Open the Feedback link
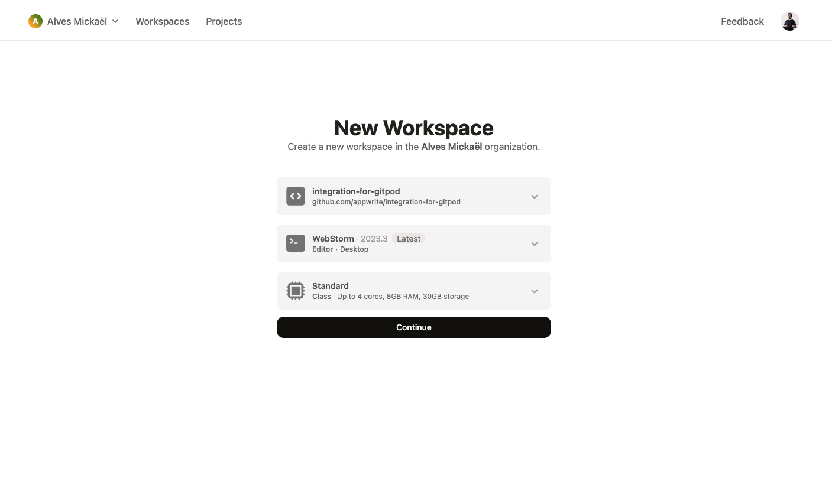Image resolution: width=832 pixels, height=504 pixels. 742,21
